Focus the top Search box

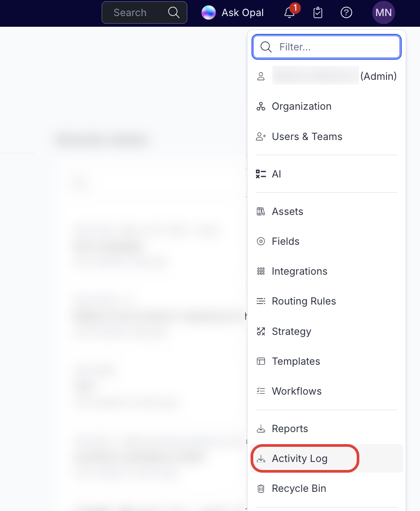134,12
